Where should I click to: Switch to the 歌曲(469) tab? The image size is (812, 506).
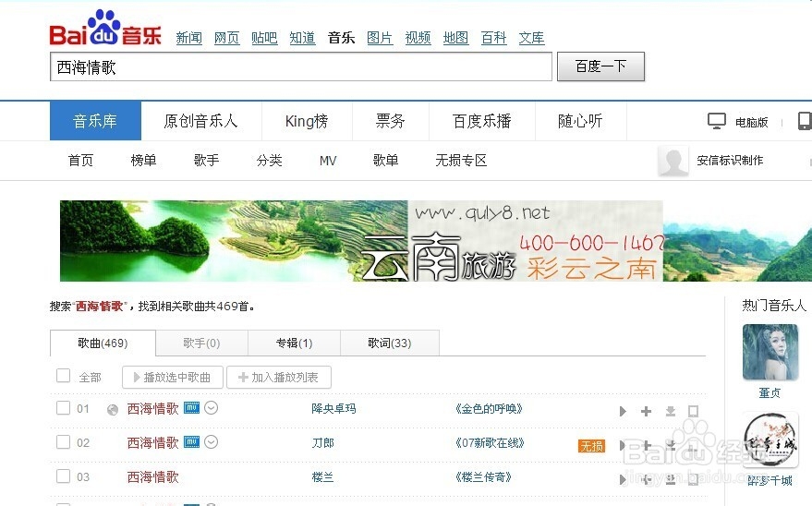pyautogui.click(x=103, y=343)
